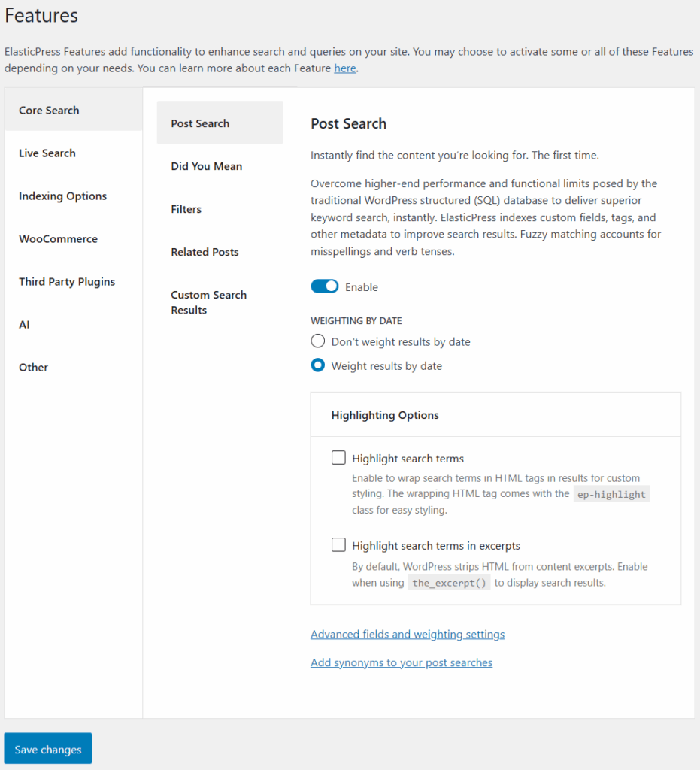The image size is (700, 770).
Task: Switch to Filters sub-tab
Action: tap(186, 209)
